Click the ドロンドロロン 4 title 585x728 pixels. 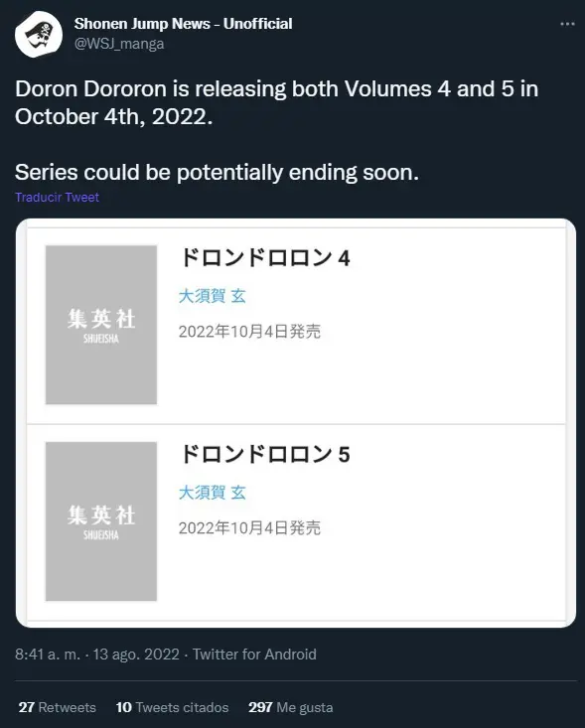coord(264,258)
